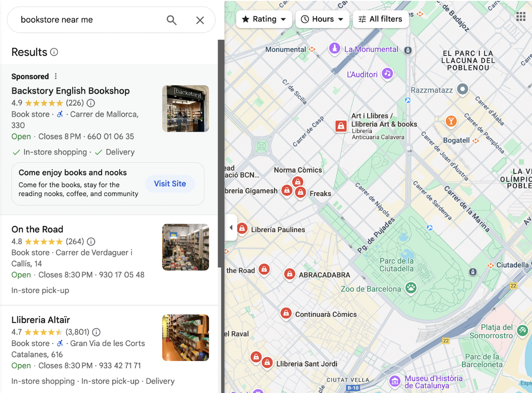Image resolution: width=532 pixels, height=393 pixels.
Task: Select the Art i Llibres shop pin
Action: (341, 126)
